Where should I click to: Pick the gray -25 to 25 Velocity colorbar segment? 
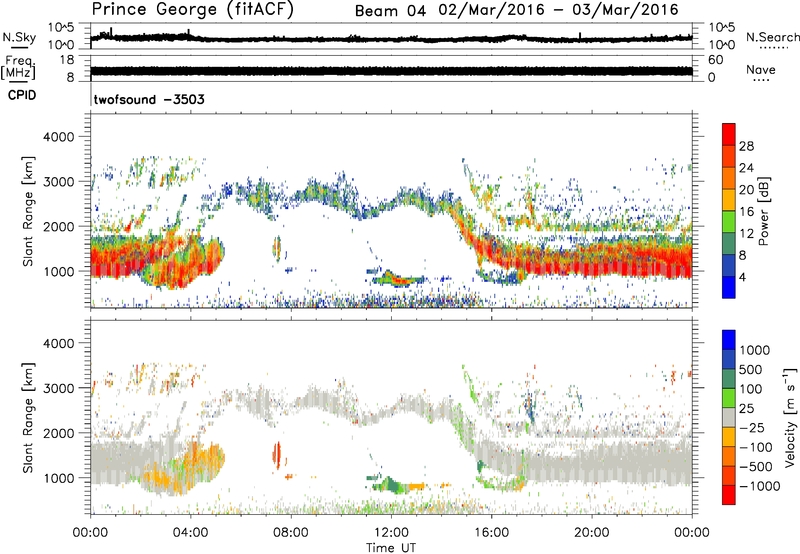[x=729, y=418]
